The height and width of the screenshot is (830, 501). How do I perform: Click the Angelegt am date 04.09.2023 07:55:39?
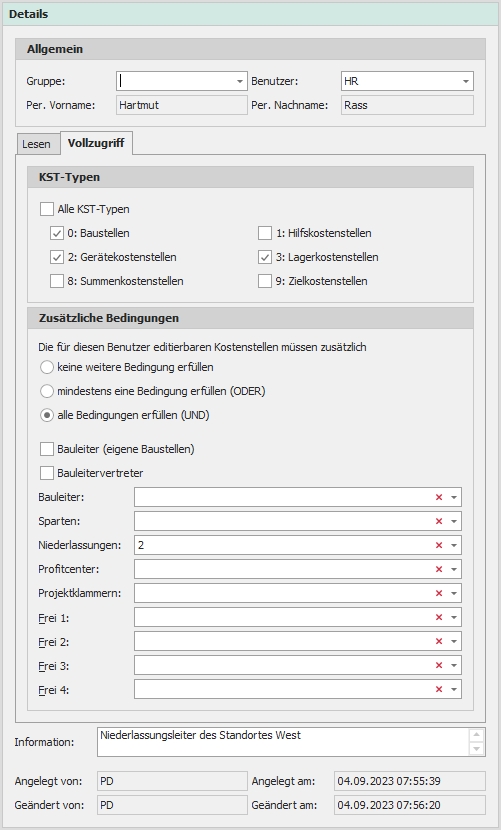(x=410, y=781)
